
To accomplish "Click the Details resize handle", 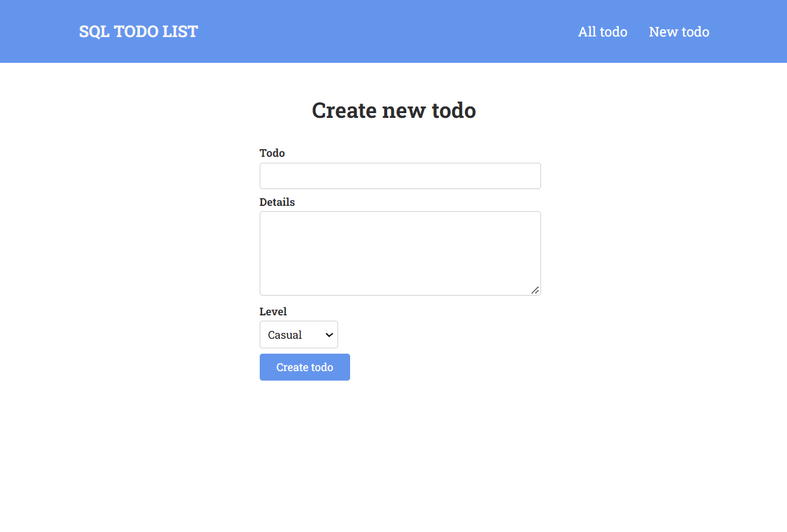I will pyautogui.click(x=535, y=291).
